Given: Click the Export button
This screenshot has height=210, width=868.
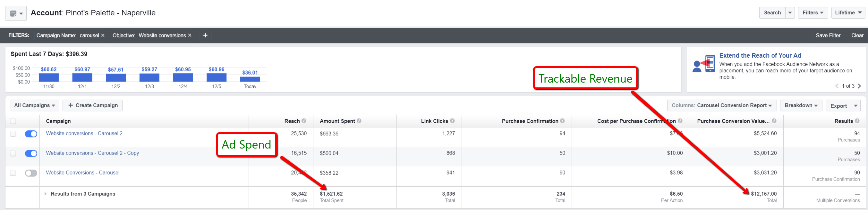Looking at the screenshot, I should click(x=838, y=106).
